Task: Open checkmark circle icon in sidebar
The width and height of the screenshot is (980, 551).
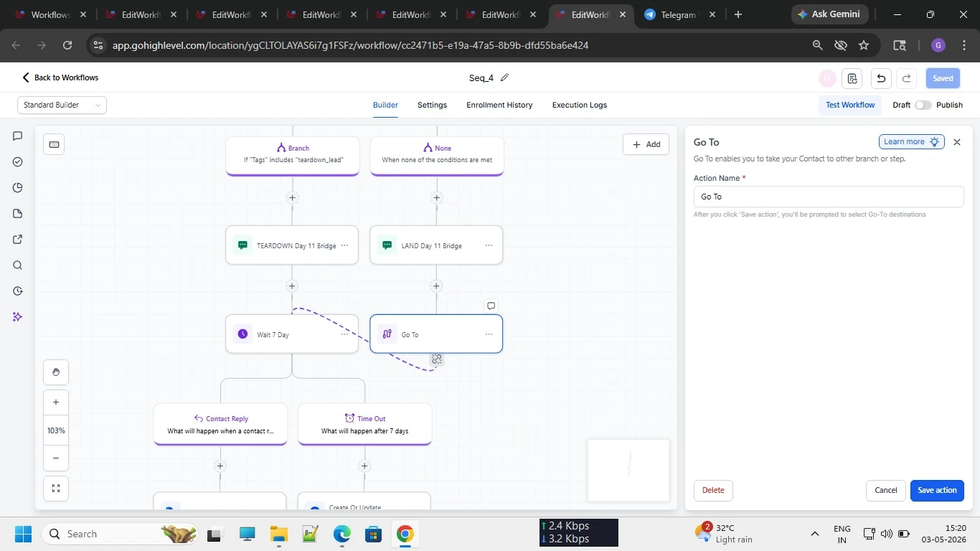Action: click(18, 161)
